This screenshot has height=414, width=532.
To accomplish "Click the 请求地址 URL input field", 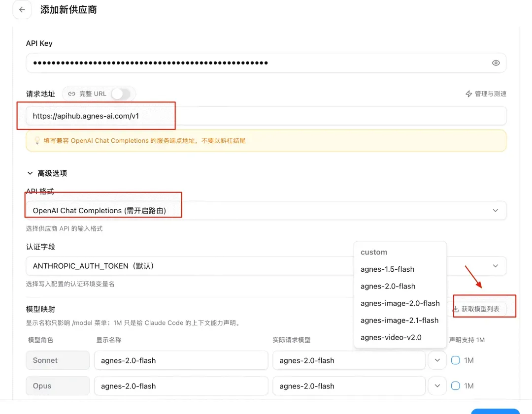I will coord(266,116).
